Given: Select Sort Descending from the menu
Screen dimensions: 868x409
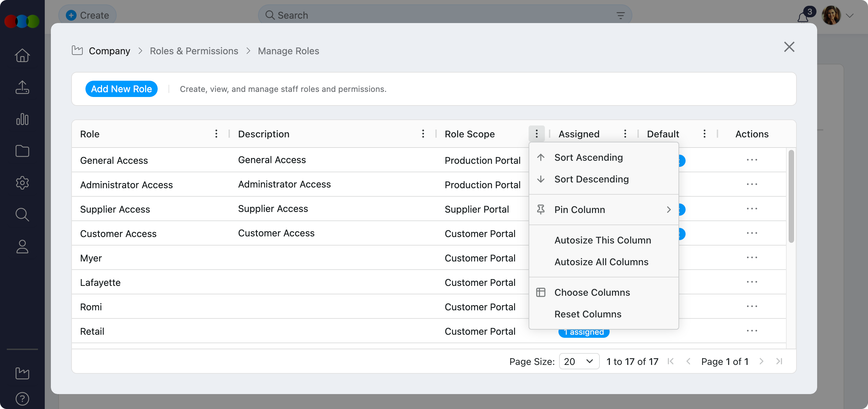Looking at the screenshot, I should coord(591,179).
